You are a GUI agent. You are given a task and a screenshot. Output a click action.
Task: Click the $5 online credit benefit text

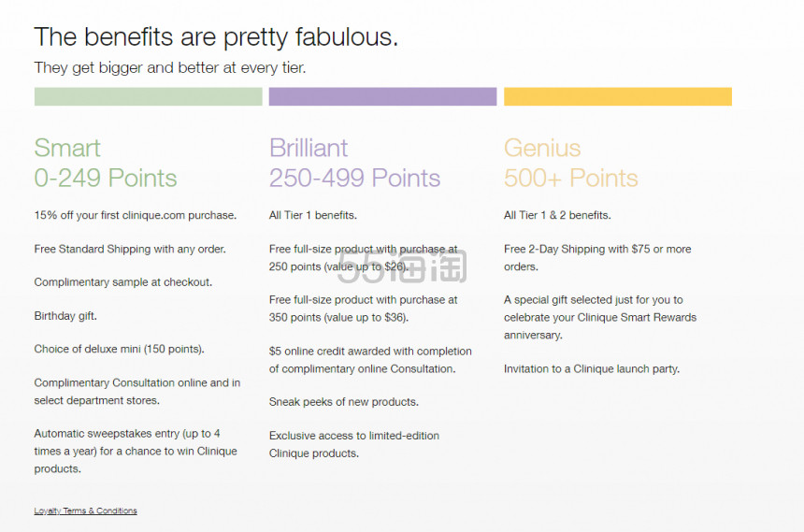[370, 360]
